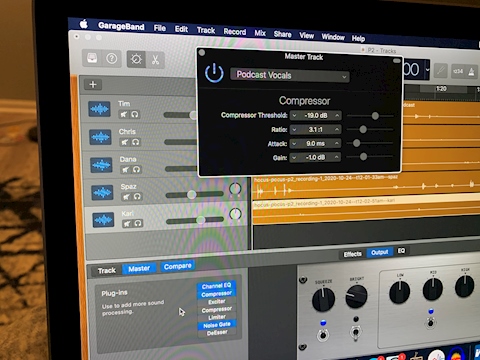The height and width of the screenshot is (360, 480).
Task: Open the Track menu in menu bar
Action: (206, 30)
